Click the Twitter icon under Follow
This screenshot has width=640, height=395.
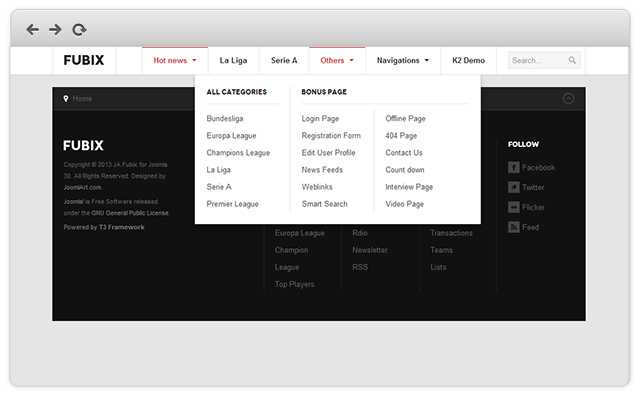(513, 187)
